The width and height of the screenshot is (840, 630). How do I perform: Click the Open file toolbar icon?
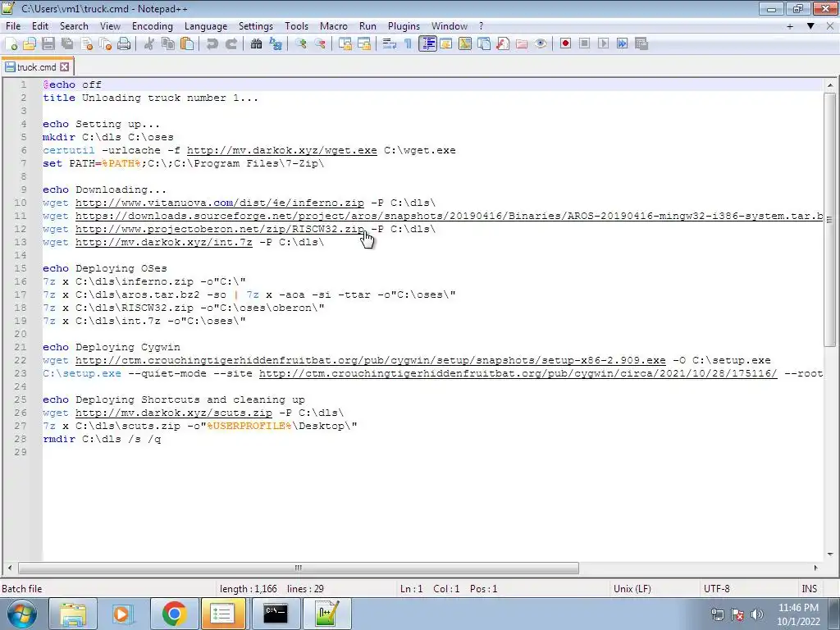tap(30, 44)
